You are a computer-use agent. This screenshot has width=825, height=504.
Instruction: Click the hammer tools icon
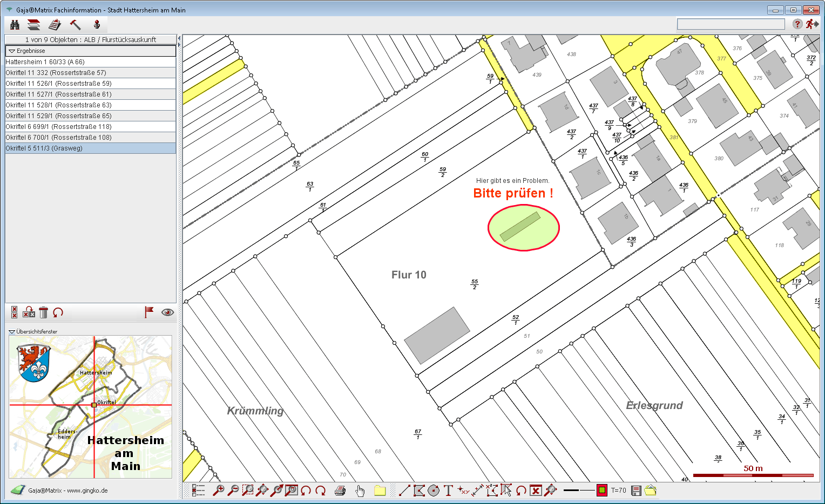76,24
